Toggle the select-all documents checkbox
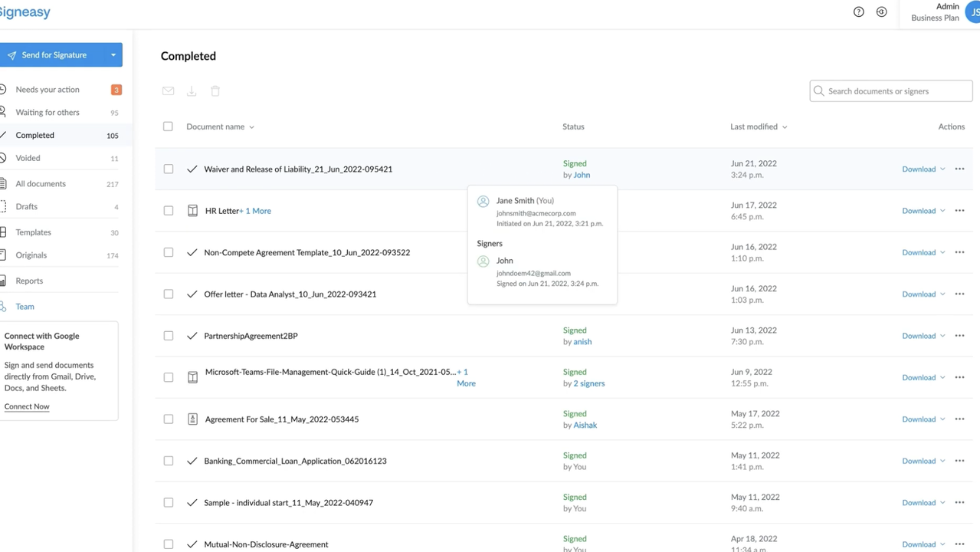 click(x=168, y=127)
